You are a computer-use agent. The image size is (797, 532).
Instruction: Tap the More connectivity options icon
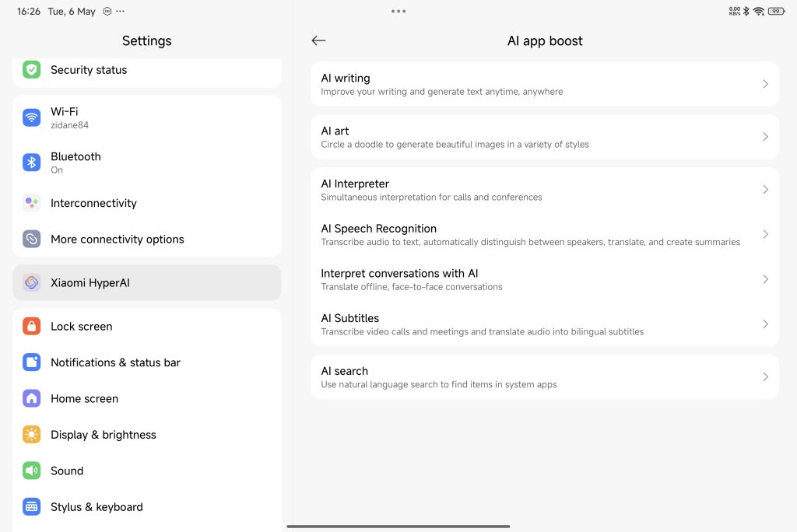click(x=31, y=239)
